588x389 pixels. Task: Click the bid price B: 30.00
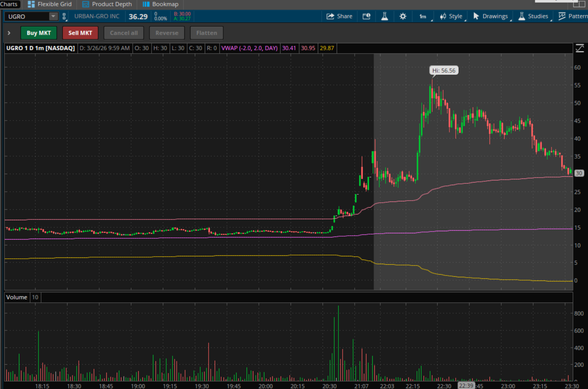tap(182, 14)
